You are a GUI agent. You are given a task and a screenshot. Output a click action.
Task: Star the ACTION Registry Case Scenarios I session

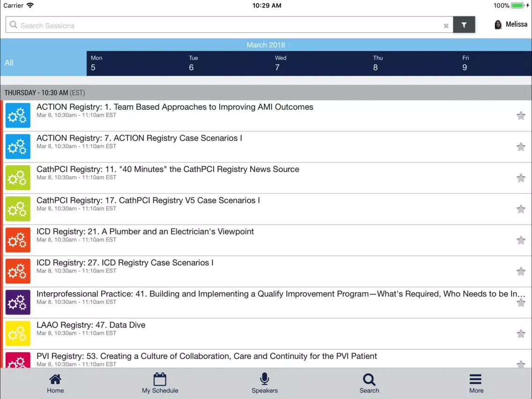coord(521,147)
